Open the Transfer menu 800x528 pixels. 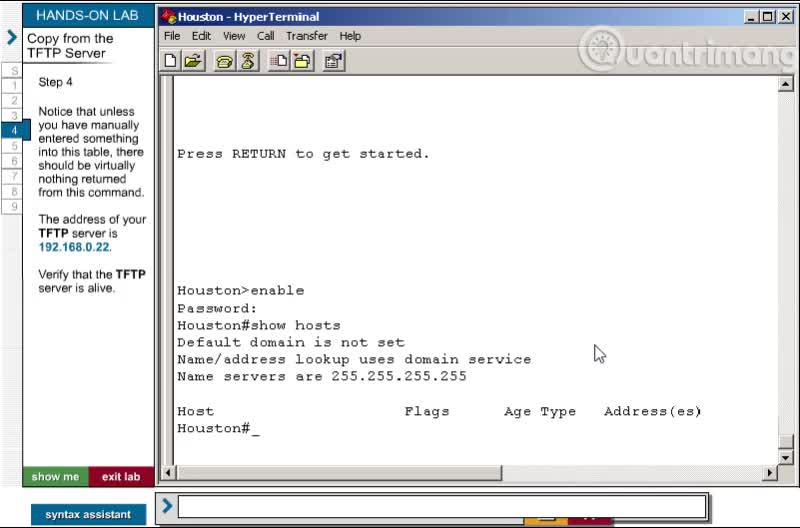pyautogui.click(x=307, y=36)
